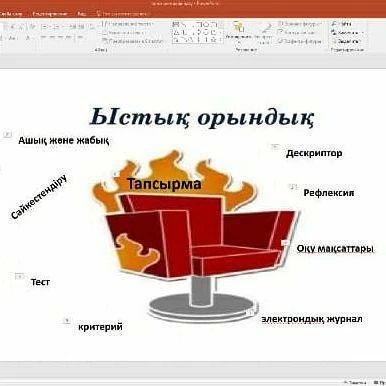386x386 pixels.
Task: Open Shape Effects dropdown
Action: pos(299,41)
